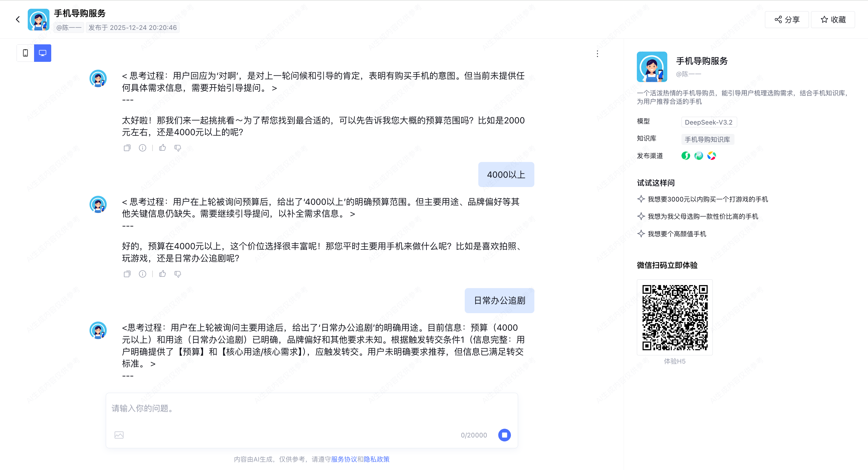Thumbs down the second reply about usage

(178, 274)
